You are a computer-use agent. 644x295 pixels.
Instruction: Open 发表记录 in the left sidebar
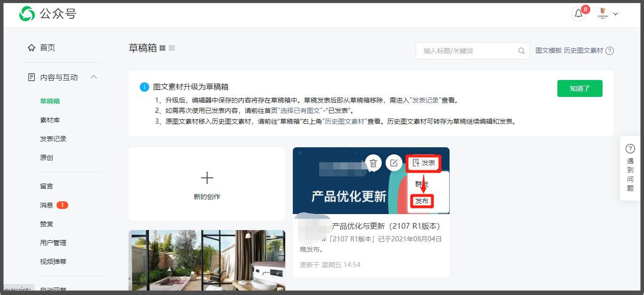click(53, 139)
